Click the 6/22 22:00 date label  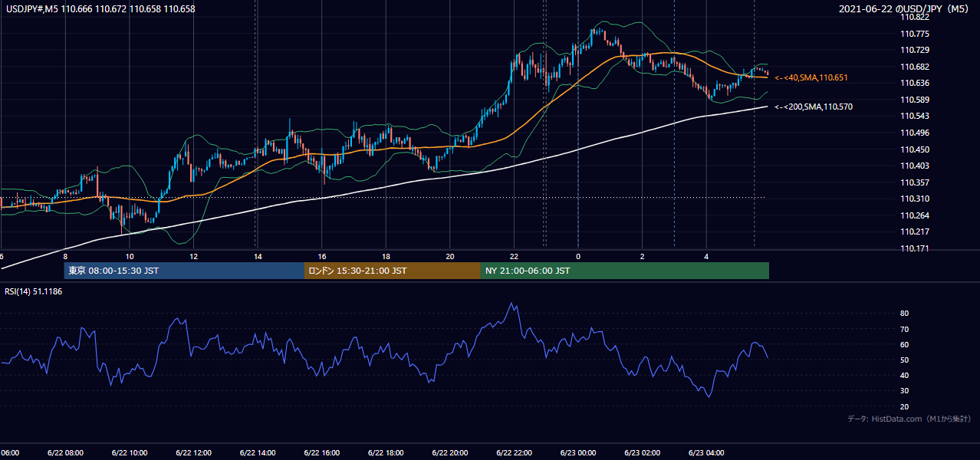click(514, 453)
